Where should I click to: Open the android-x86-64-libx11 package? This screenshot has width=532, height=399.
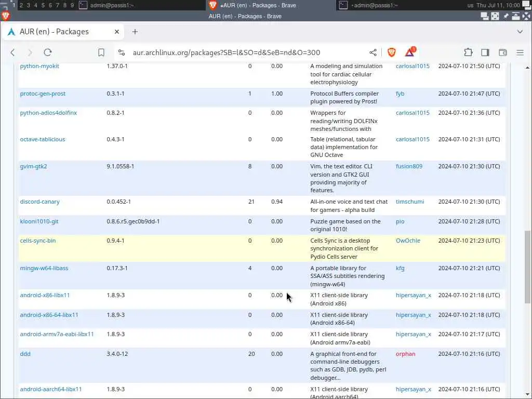(49, 315)
